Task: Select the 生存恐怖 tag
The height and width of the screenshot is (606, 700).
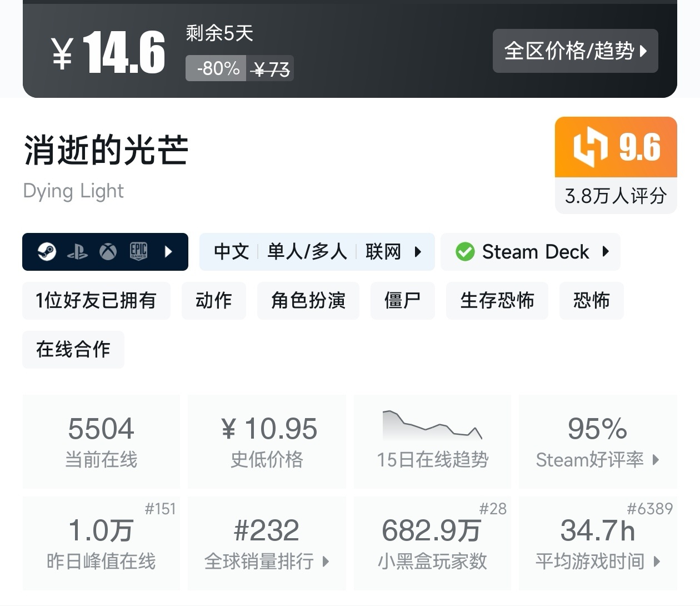Action: click(497, 301)
